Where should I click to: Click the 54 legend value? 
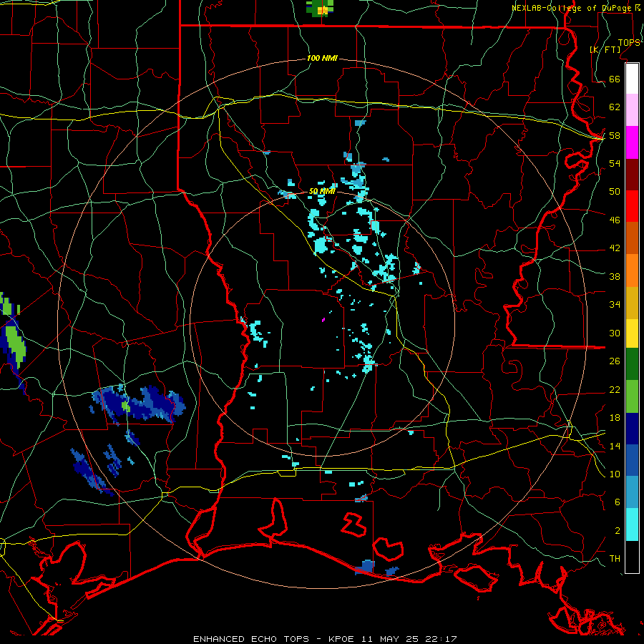(x=615, y=163)
